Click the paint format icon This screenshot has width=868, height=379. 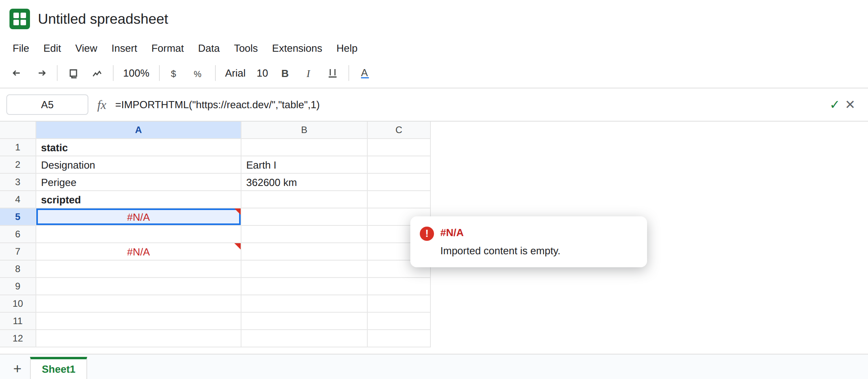click(97, 73)
